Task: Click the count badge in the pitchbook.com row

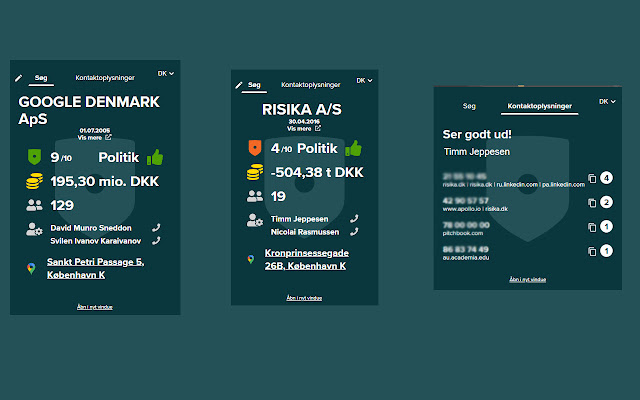Action: pyautogui.click(x=607, y=227)
